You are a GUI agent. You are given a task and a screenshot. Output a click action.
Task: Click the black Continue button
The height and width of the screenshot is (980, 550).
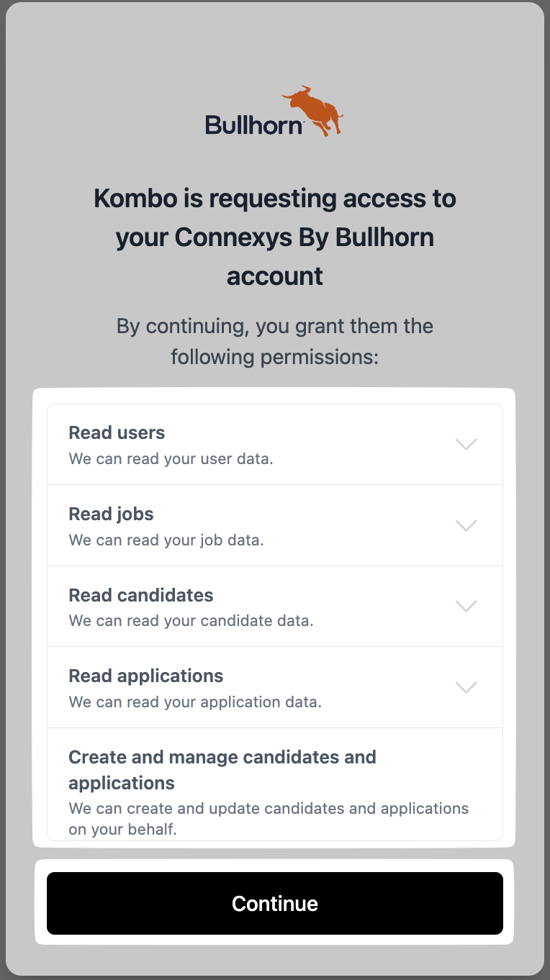tap(275, 904)
